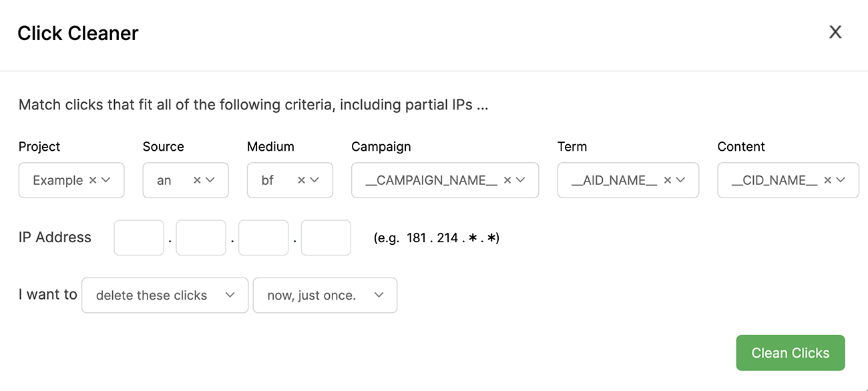Expand the Term dropdown chevron

pos(680,180)
